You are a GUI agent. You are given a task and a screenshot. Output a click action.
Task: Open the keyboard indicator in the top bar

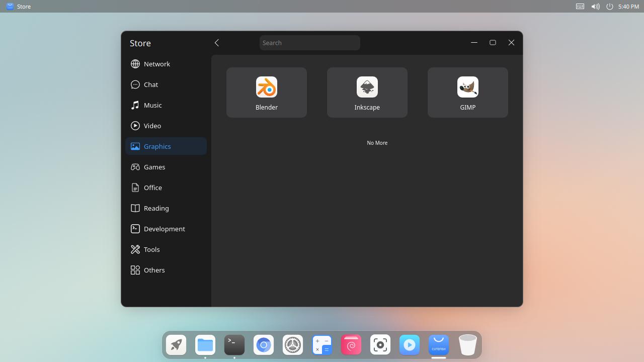[580, 7]
